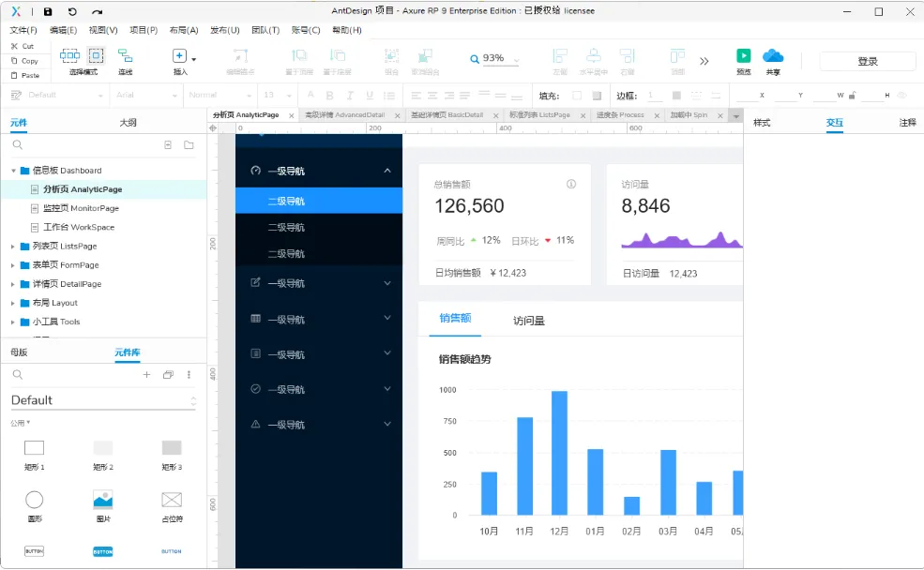Paste from clipboard
Image resolution: width=924 pixels, height=570 pixels.
pyautogui.click(x=25, y=75)
